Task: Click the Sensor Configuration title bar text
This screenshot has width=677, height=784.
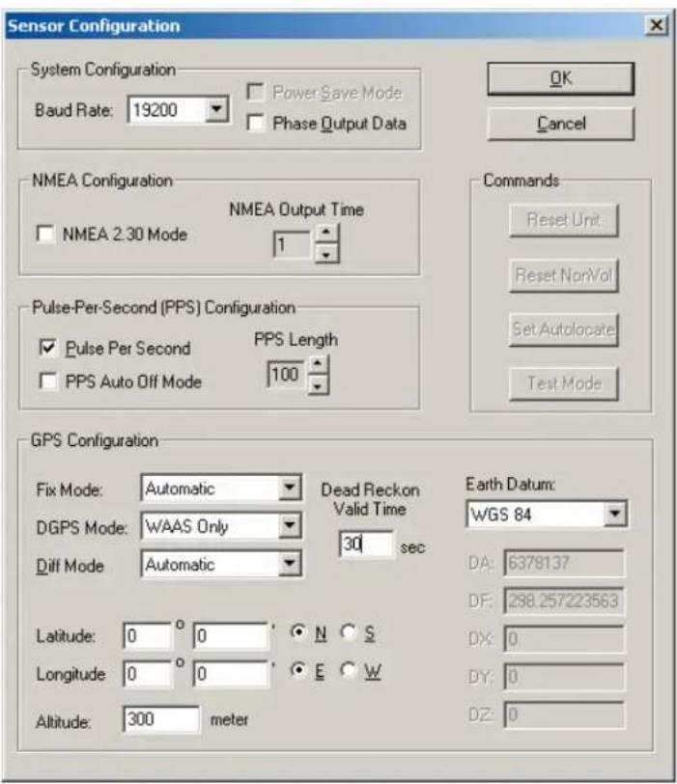Action: click(94, 25)
